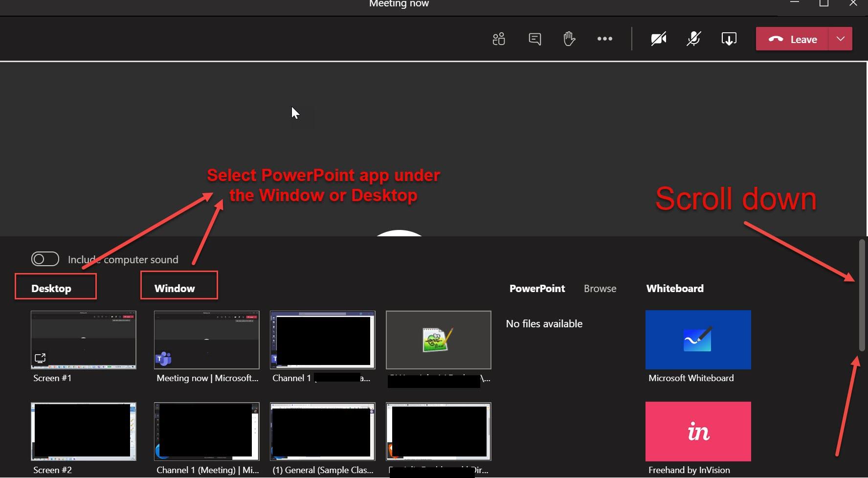
Task: Select the Window sharing heading
Action: 175,289
